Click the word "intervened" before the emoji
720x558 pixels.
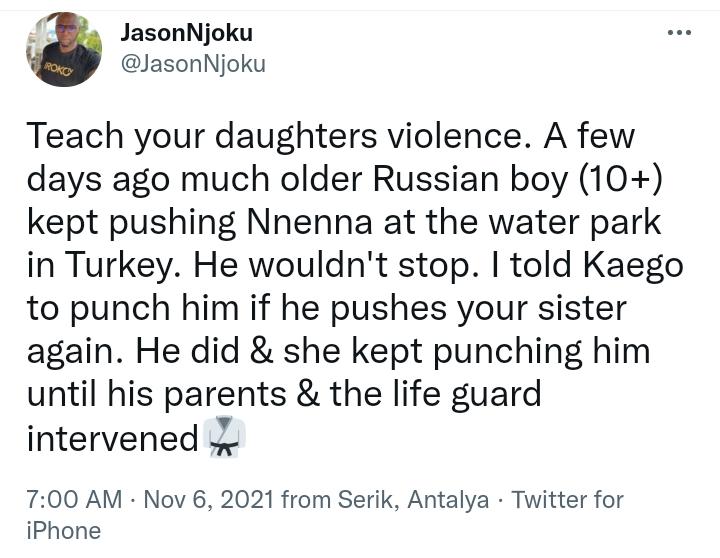(x=112, y=438)
